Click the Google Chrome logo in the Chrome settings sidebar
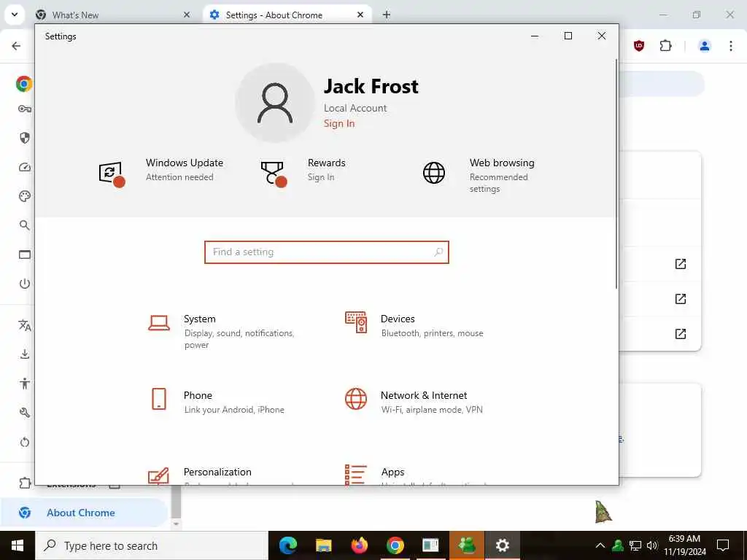 (24, 84)
